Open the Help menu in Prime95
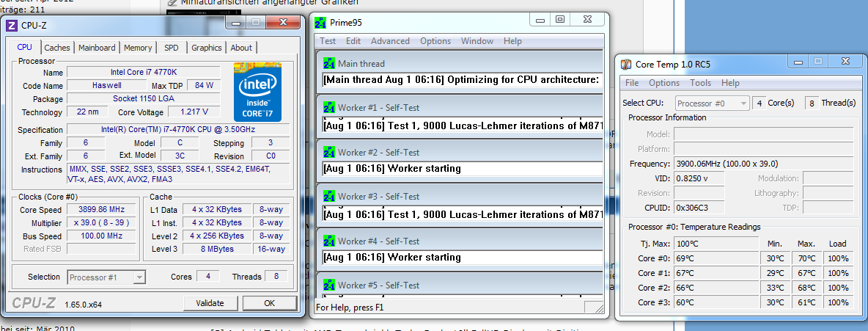 [x=512, y=41]
